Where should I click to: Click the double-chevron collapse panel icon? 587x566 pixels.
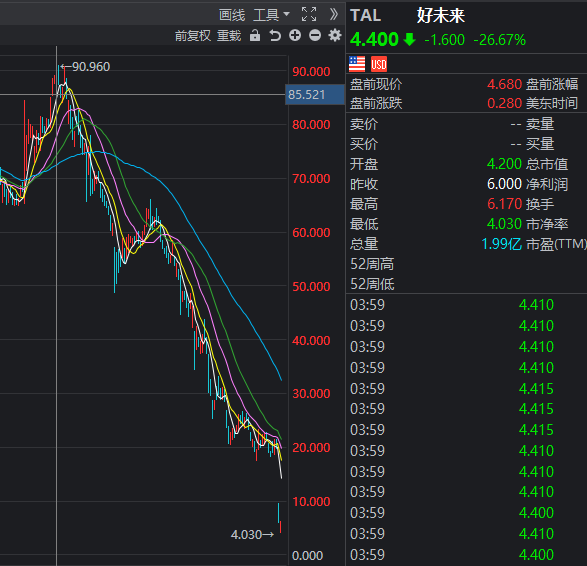click(x=334, y=14)
